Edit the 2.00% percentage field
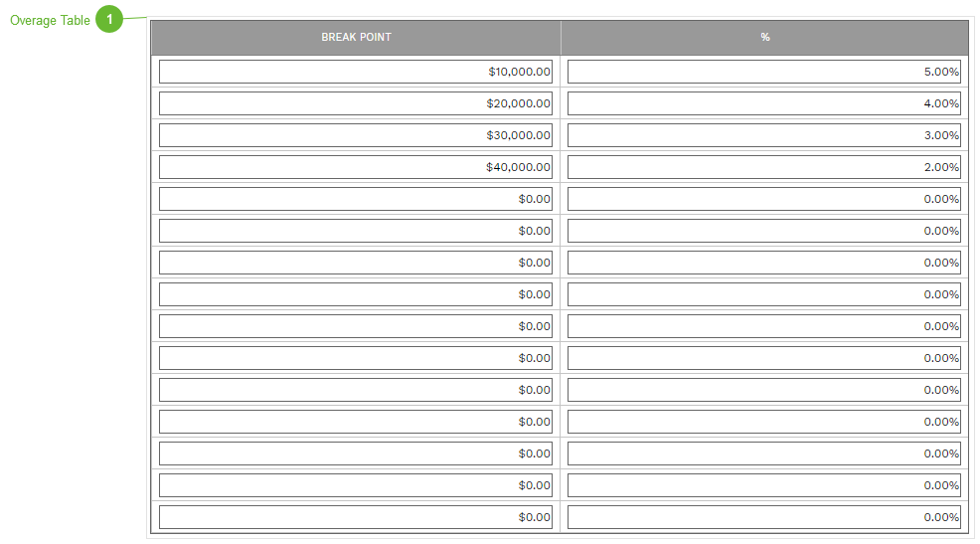This screenshot has width=980, height=544. coord(763,167)
